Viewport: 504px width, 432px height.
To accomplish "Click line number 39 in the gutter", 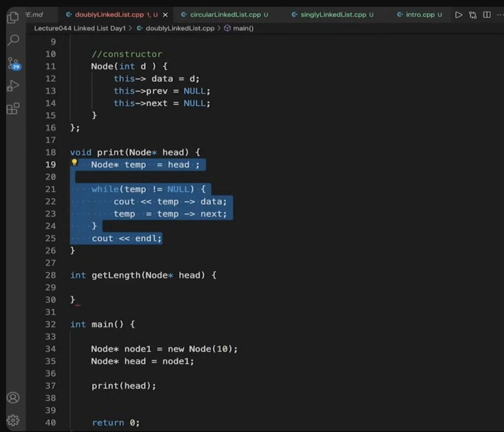I will tap(50, 410).
